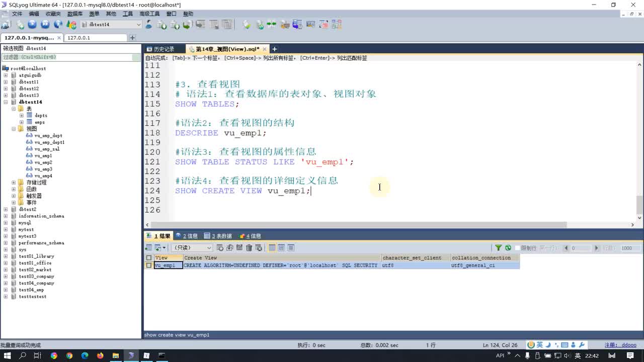Viewport: 644px width, 362px height.
Task: Expand the dbtest11 database node
Action: pos(6,82)
